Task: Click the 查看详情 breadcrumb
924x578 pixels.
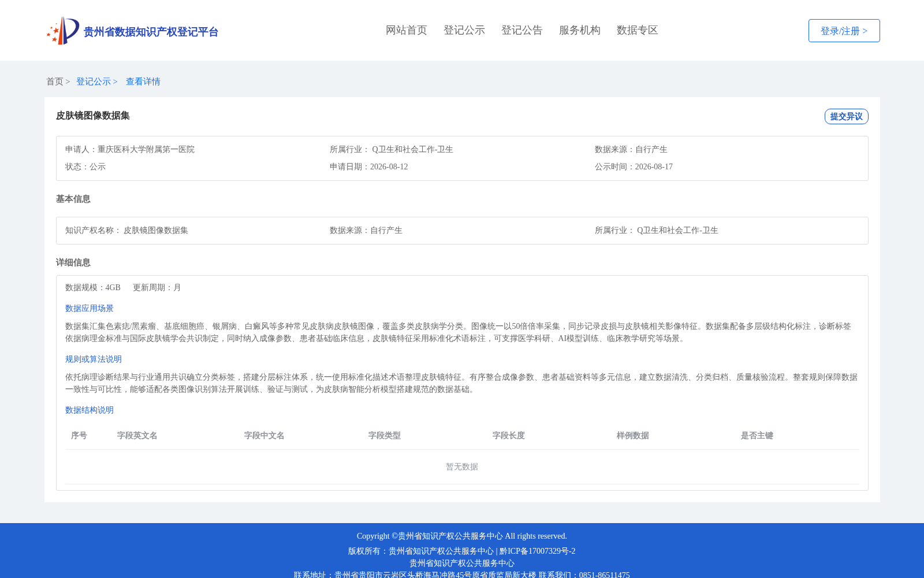Action: point(143,81)
